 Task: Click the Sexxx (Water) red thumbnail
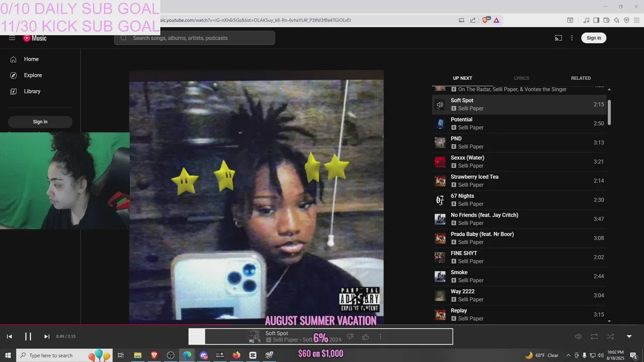coord(440,162)
